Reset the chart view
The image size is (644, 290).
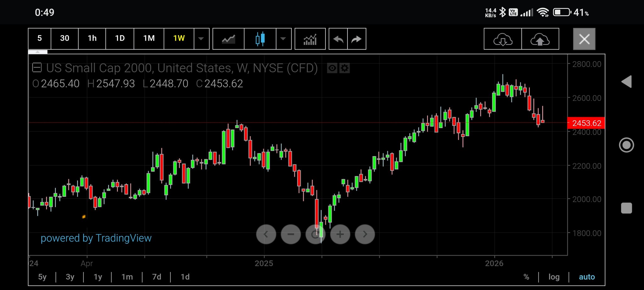tap(315, 234)
